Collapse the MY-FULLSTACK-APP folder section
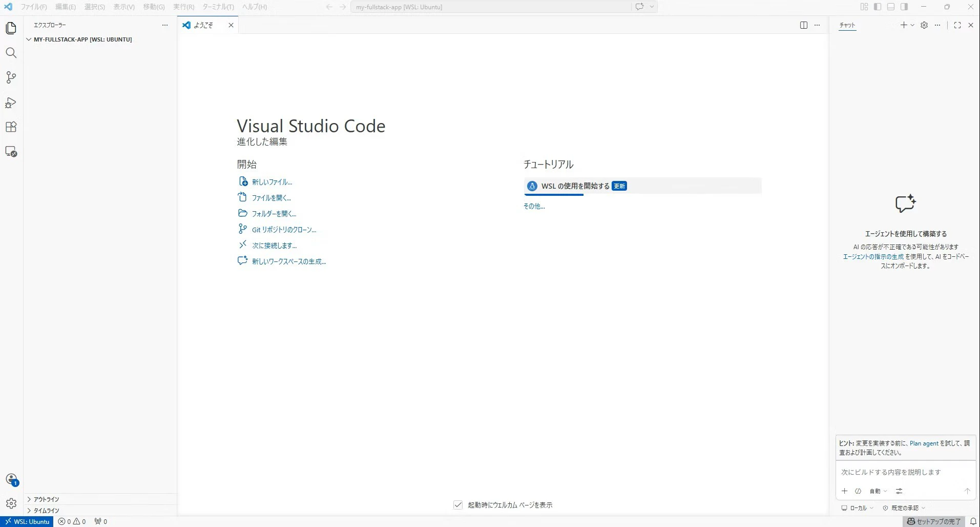 tap(100, 39)
